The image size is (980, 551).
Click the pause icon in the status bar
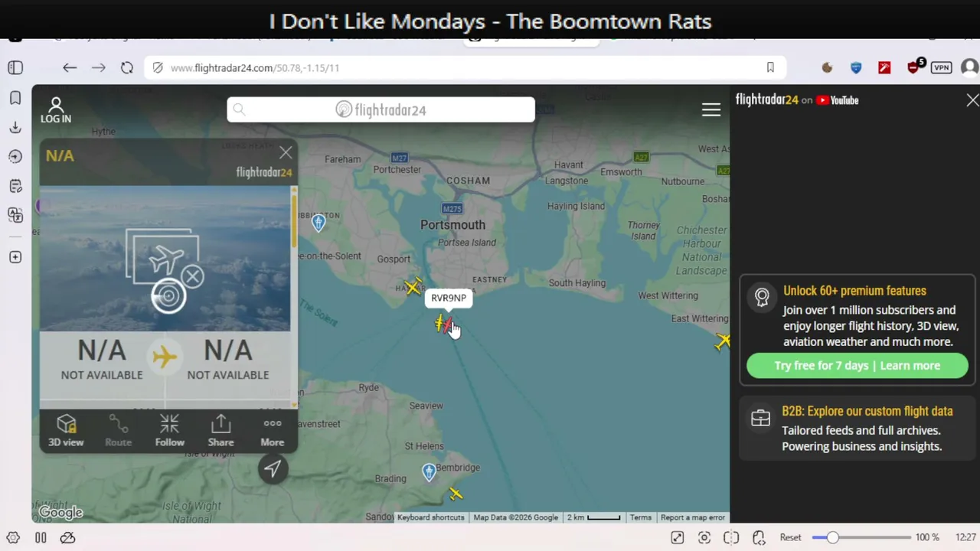pyautogui.click(x=41, y=537)
